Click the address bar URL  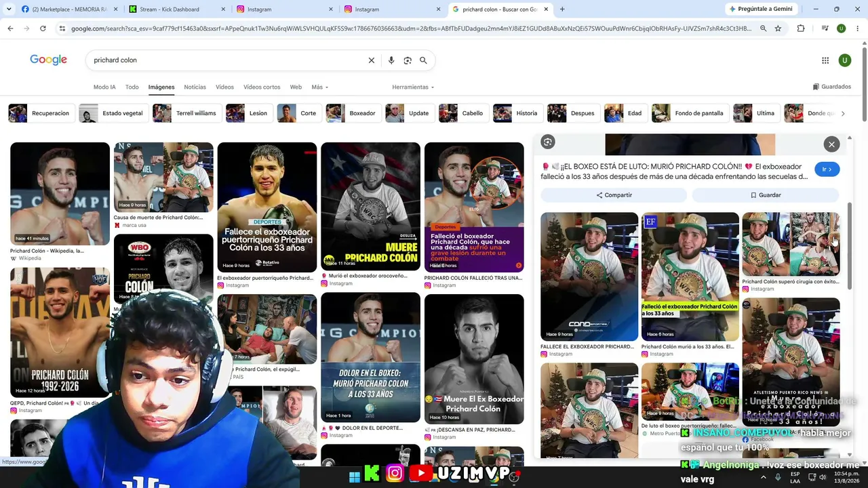pyautogui.click(x=411, y=28)
